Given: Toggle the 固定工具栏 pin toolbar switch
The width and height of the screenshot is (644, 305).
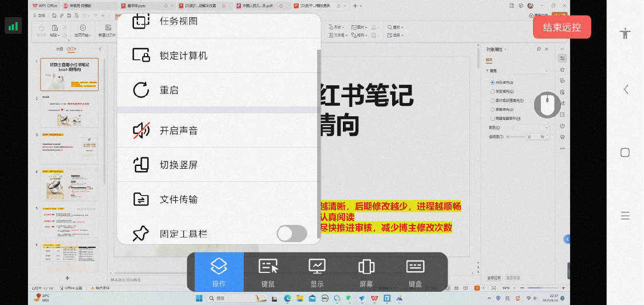Looking at the screenshot, I should (x=291, y=233).
